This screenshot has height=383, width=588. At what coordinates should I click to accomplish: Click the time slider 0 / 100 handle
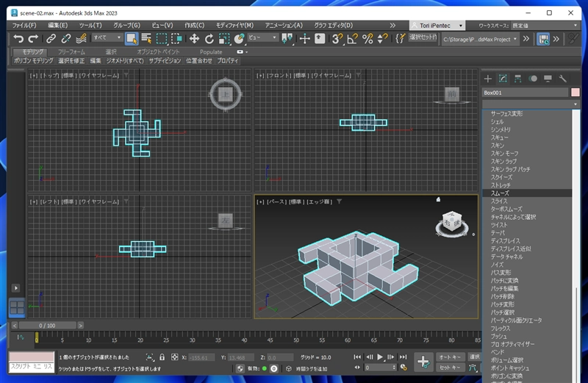click(48, 326)
